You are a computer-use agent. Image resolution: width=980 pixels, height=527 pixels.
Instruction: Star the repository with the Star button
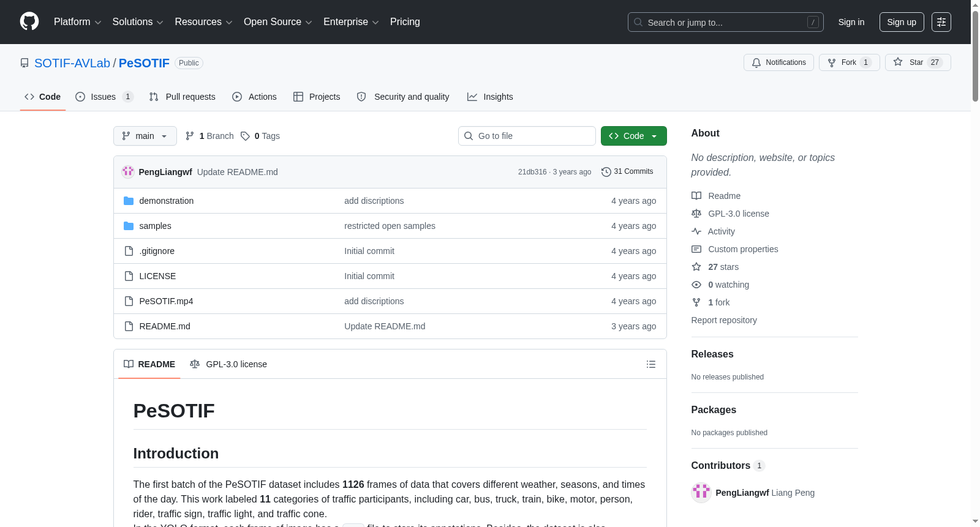918,62
